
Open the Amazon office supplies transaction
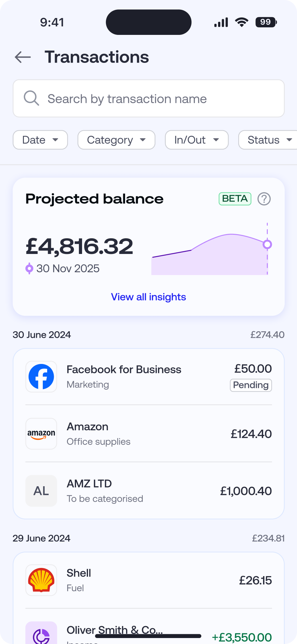click(x=141, y=434)
